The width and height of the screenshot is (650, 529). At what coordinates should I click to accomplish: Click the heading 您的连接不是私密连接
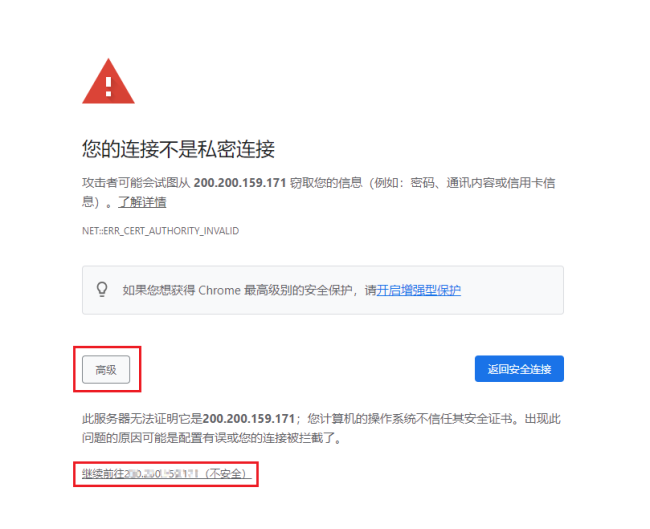tap(178, 149)
